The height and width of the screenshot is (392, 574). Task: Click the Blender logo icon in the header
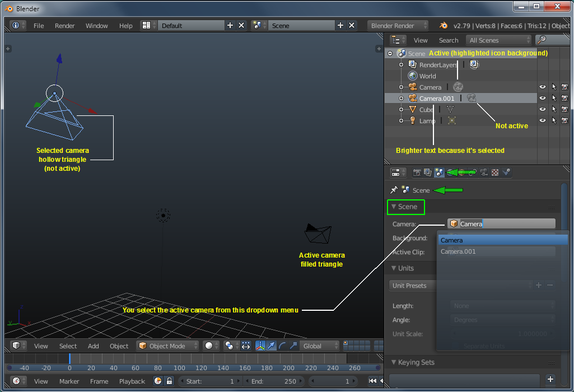444,25
